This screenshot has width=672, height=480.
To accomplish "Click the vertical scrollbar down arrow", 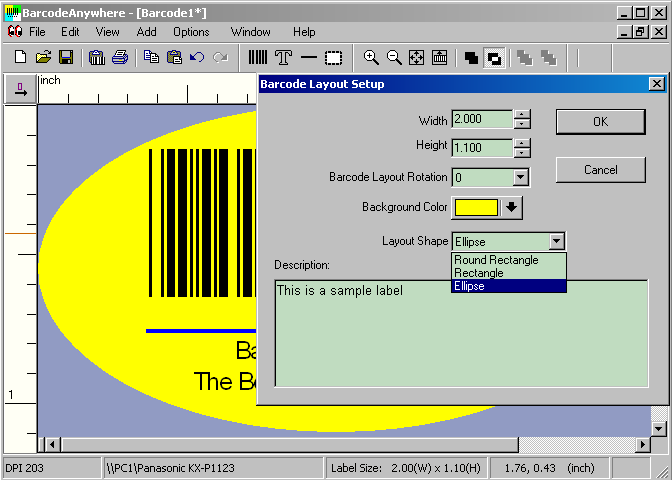I will pos(659,428).
